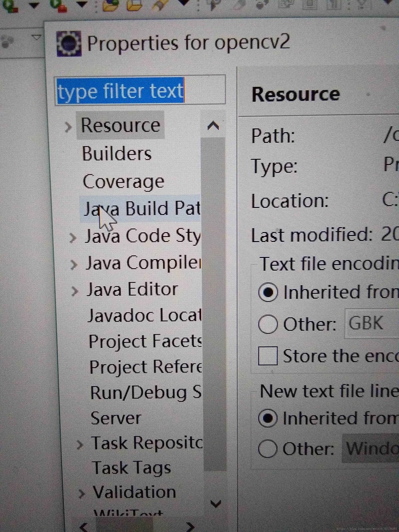Click the Text file encoding group label

[x=330, y=264]
